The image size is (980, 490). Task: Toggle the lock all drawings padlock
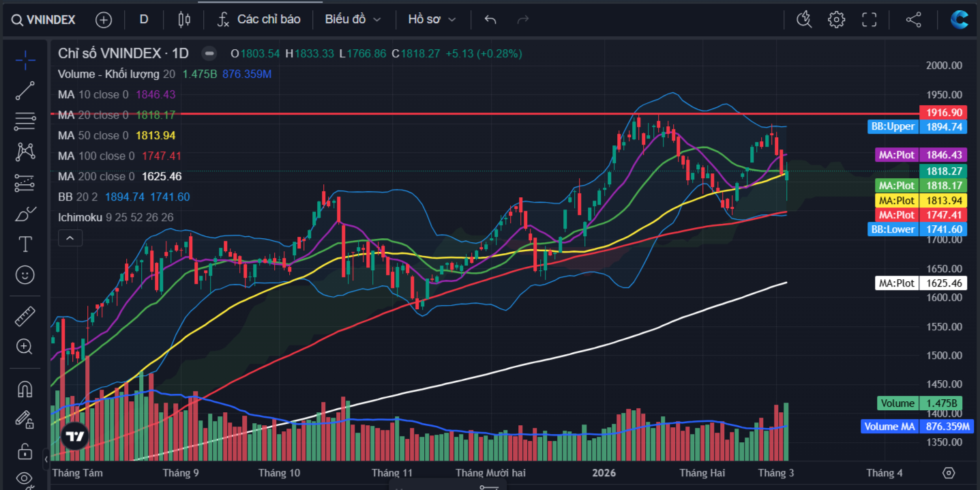[x=25, y=451]
